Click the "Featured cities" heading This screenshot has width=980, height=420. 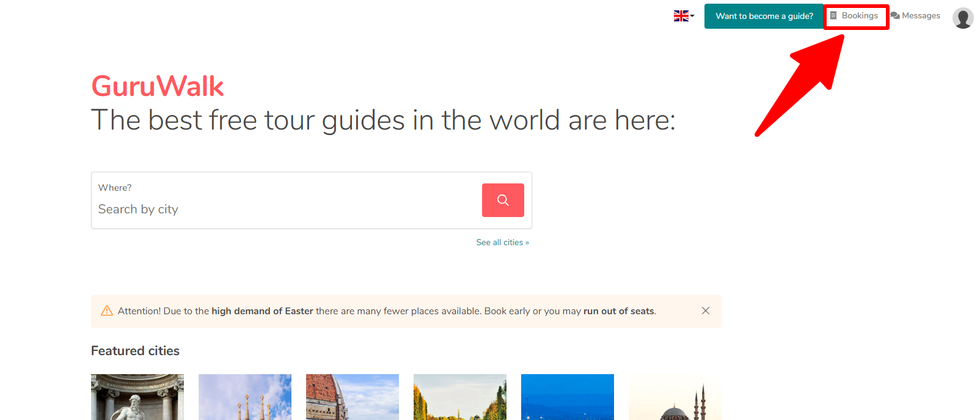click(x=135, y=351)
